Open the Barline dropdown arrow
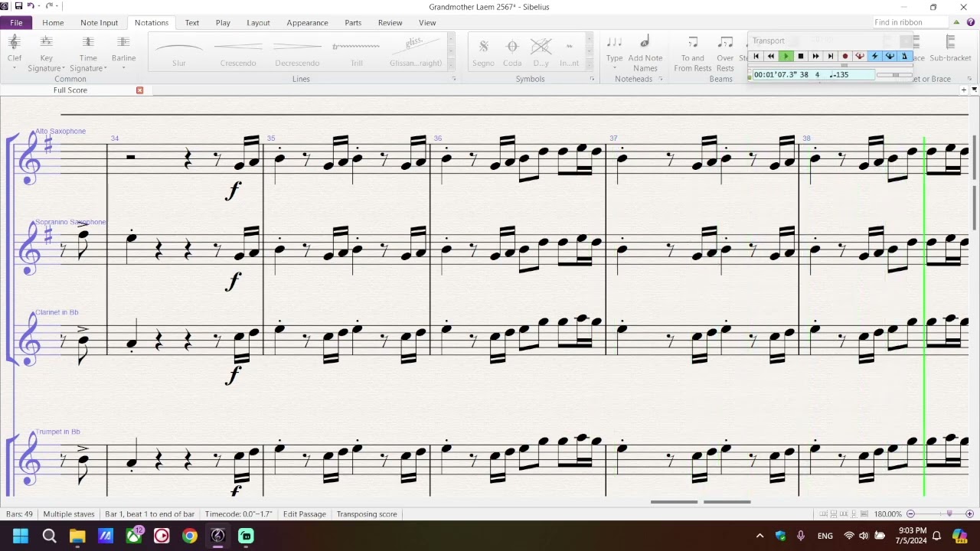The width and height of the screenshot is (980, 551). point(123,69)
